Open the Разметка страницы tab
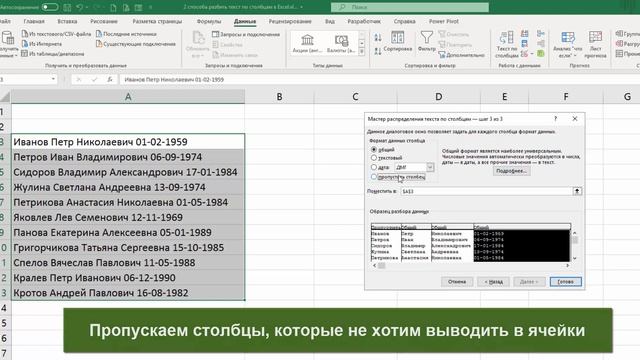Screen dimensions: 640x360 [x=157, y=21]
